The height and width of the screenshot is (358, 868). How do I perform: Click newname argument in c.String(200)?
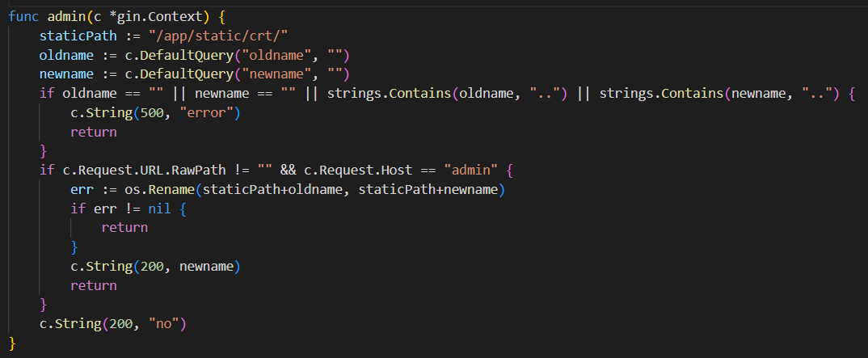click(206, 267)
